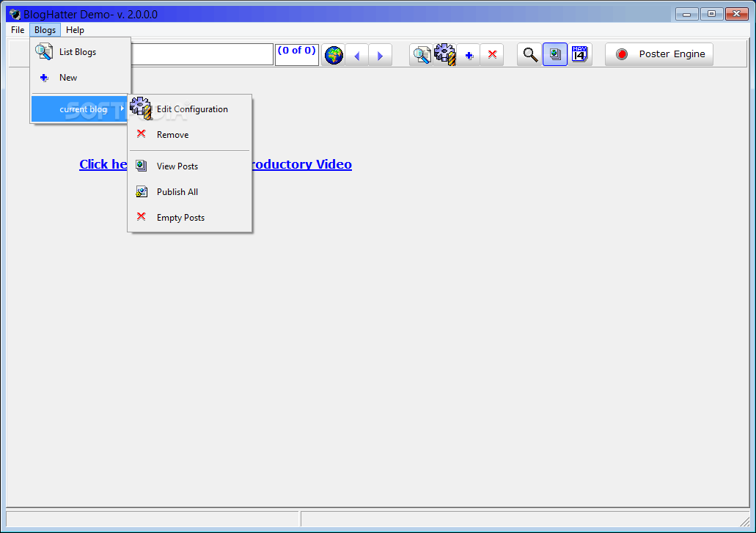Click the toolbar text input field
Screen dimensions: 756x533
[x=202, y=54]
